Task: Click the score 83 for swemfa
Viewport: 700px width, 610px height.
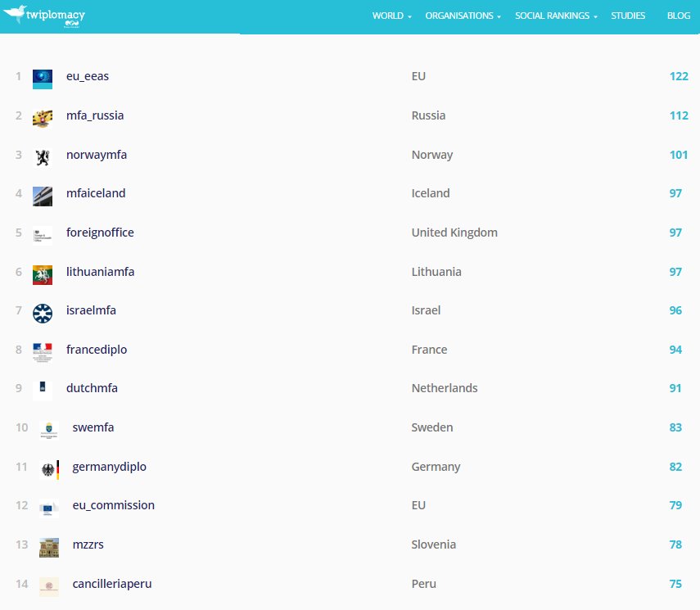Action: 675,427
